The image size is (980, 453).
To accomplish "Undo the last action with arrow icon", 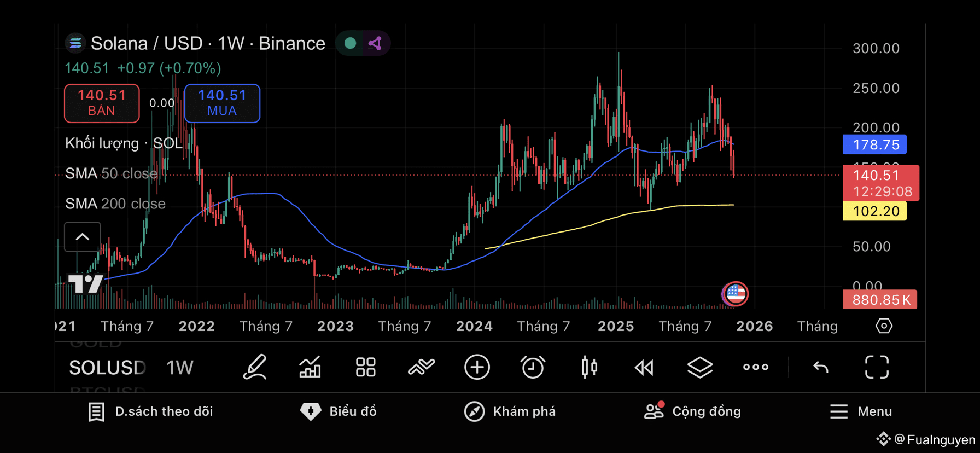I will pyautogui.click(x=821, y=367).
